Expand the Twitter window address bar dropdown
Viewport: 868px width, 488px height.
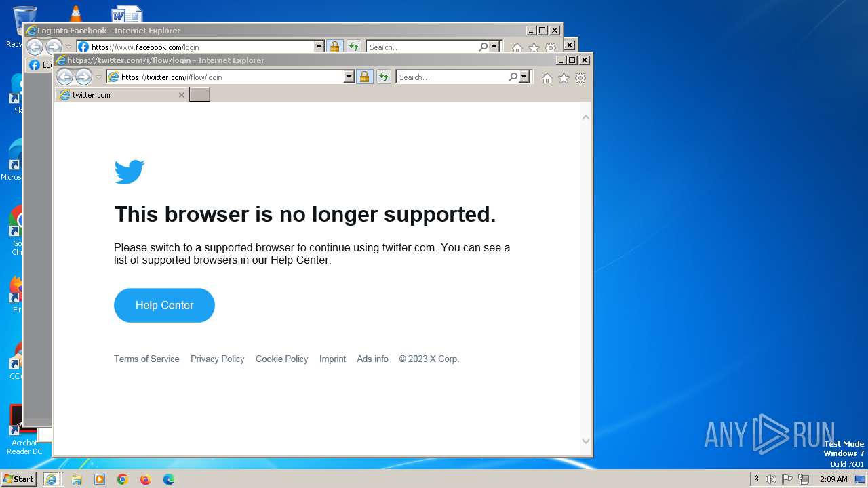pyautogui.click(x=349, y=77)
